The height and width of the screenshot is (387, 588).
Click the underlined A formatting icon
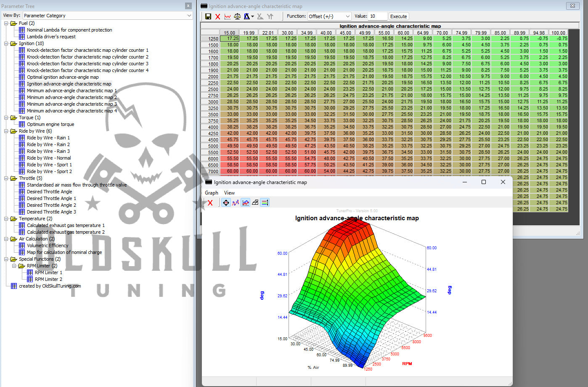click(x=247, y=16)
